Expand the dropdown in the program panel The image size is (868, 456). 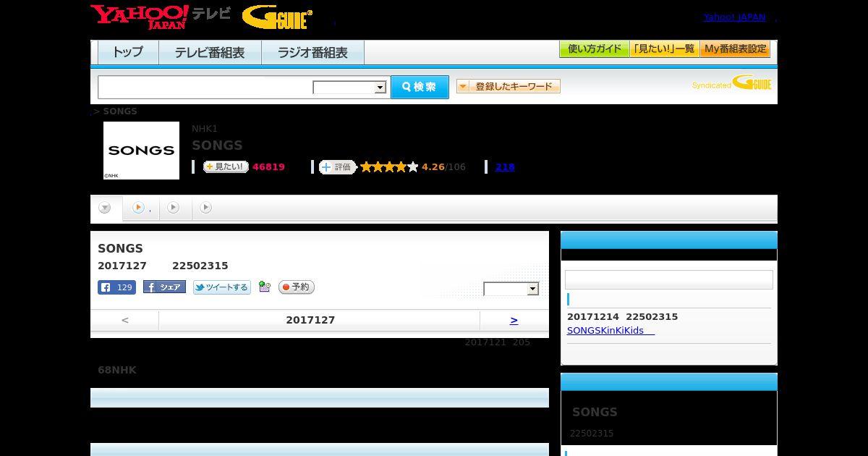(x=511, y=289)
